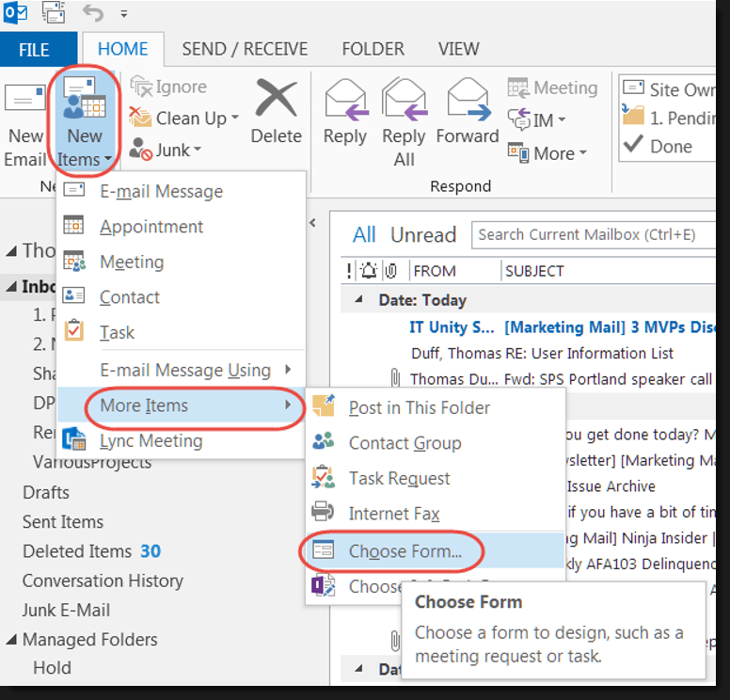The width and height of the screenshot is (730, 700).
Task: Open the Conversation History folder
Action: click(x=103, y=581)
